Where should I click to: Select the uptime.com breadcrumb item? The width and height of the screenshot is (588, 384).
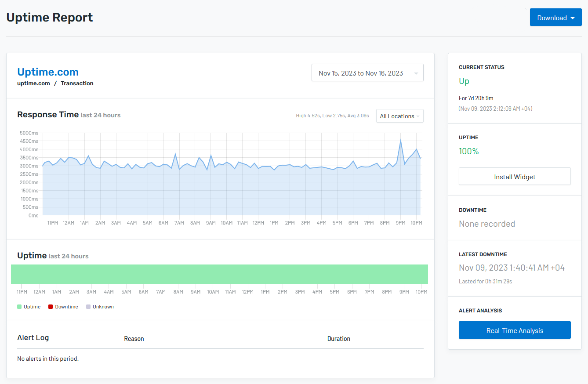click(x=33, y=83)
